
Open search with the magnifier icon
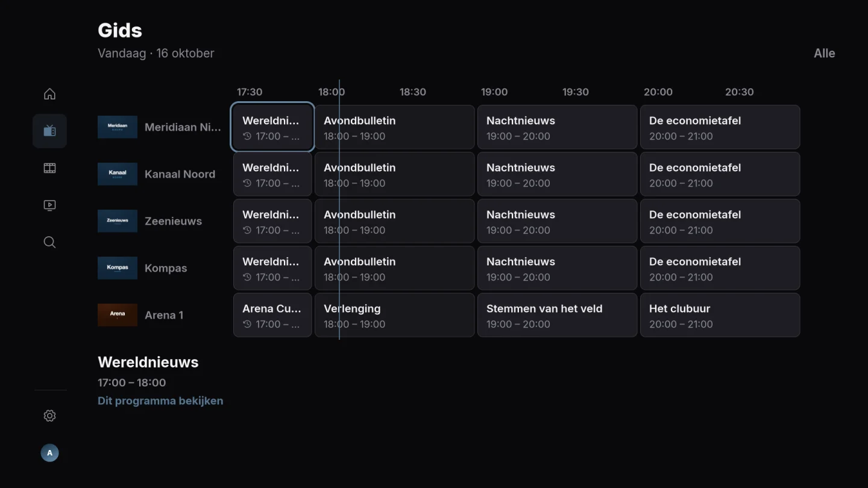49,242
